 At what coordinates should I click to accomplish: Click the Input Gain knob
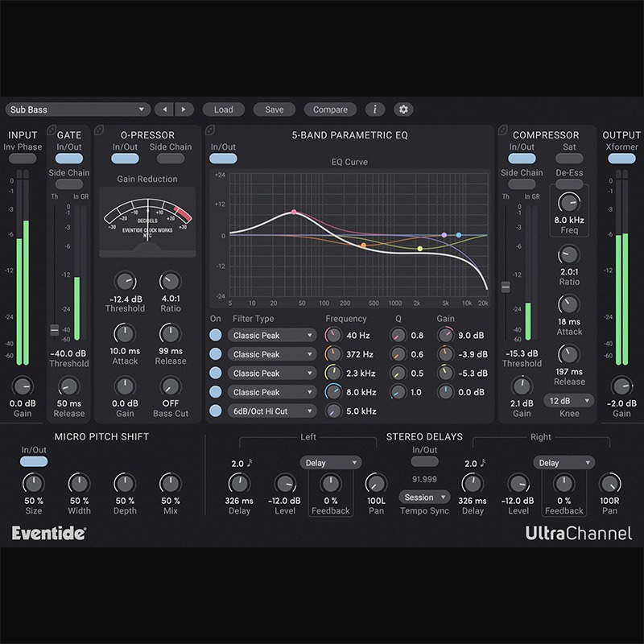[23, 386]
